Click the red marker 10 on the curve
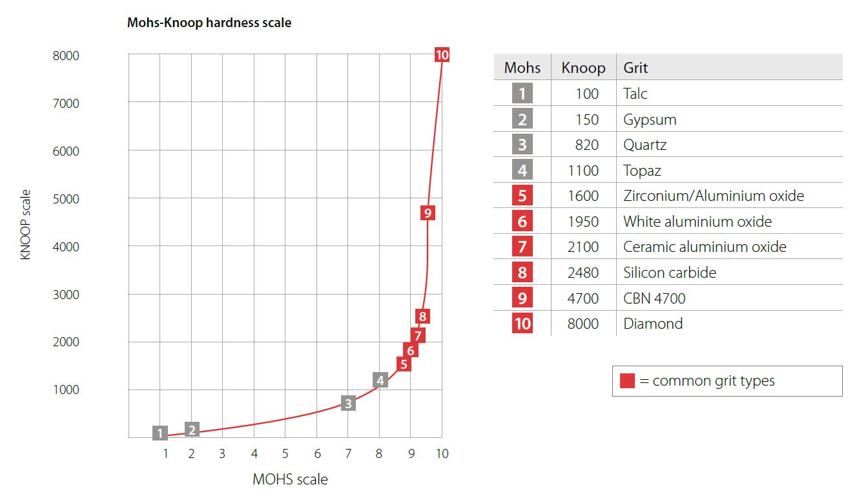This screenshot has width=868, height=498. click(x=442, y=55)
